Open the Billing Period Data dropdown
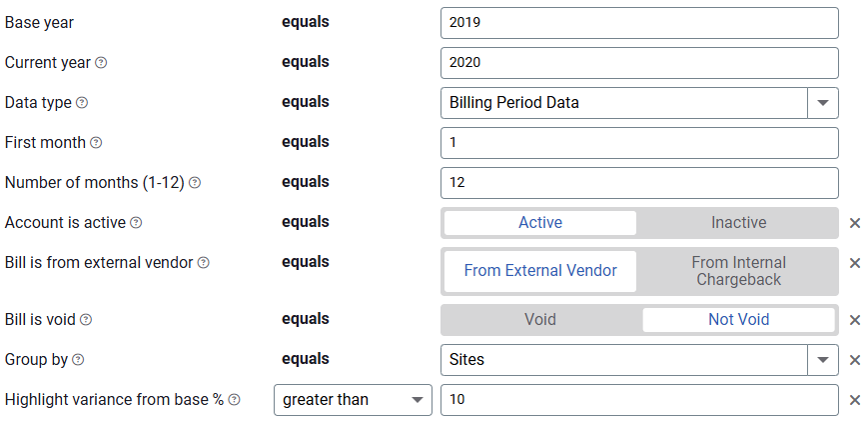The width and height of the screenshot is (868, 433). [823, 103]
